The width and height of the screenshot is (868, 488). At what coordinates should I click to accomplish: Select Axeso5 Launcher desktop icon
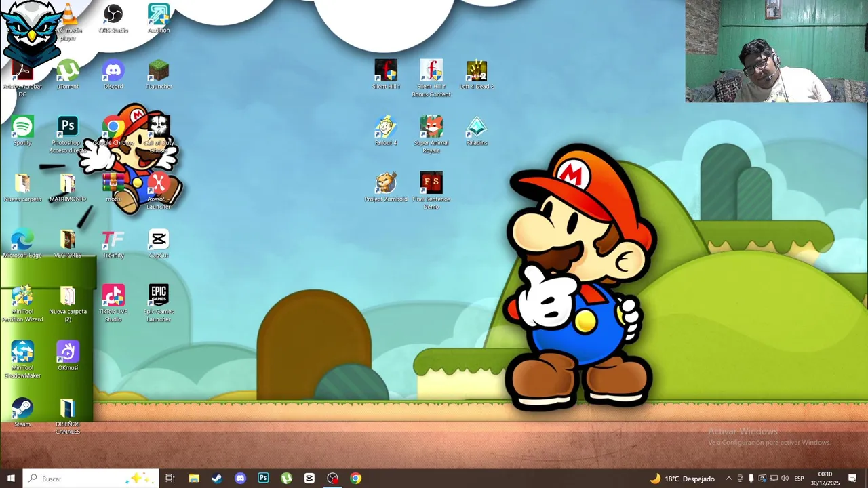[x=159, y=190]
